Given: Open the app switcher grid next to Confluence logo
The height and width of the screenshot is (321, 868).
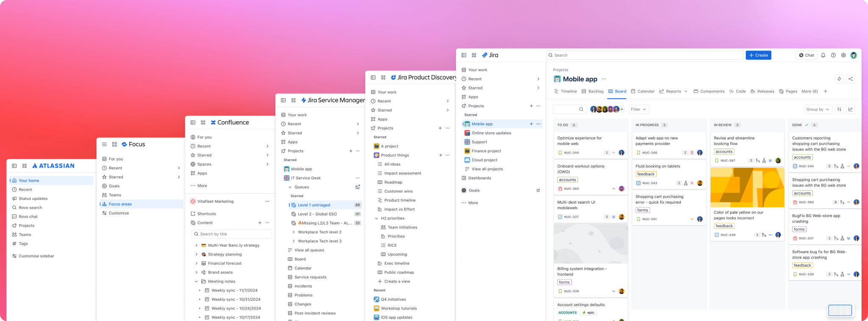Looking at the screenshot, I should point(203,122).
